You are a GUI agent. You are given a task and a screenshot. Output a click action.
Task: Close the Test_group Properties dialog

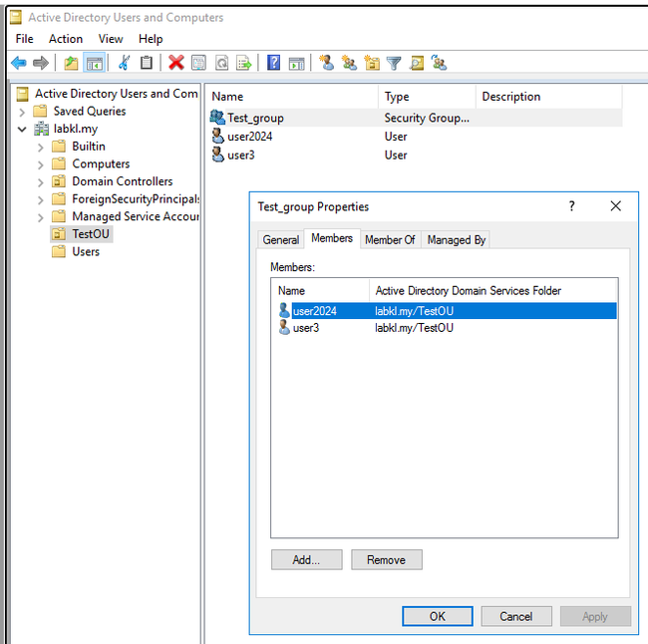pyautogui.click(x=616, y=205)
